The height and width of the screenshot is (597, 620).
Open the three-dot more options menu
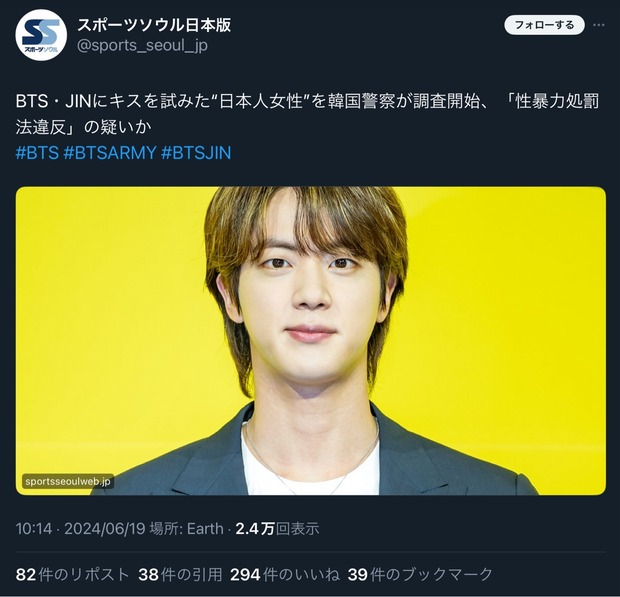click(x=599, y=25)
